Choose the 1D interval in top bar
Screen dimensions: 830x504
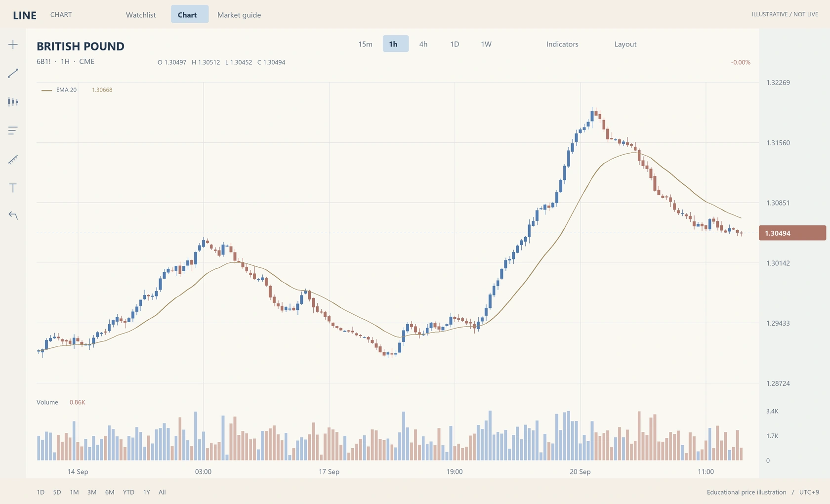pyautogui.click(x=455, y=44)
